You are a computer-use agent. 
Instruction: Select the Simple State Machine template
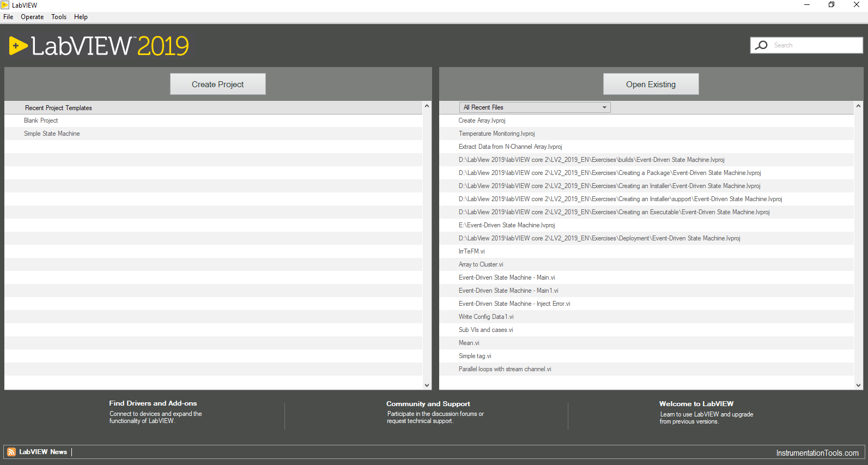52,134
